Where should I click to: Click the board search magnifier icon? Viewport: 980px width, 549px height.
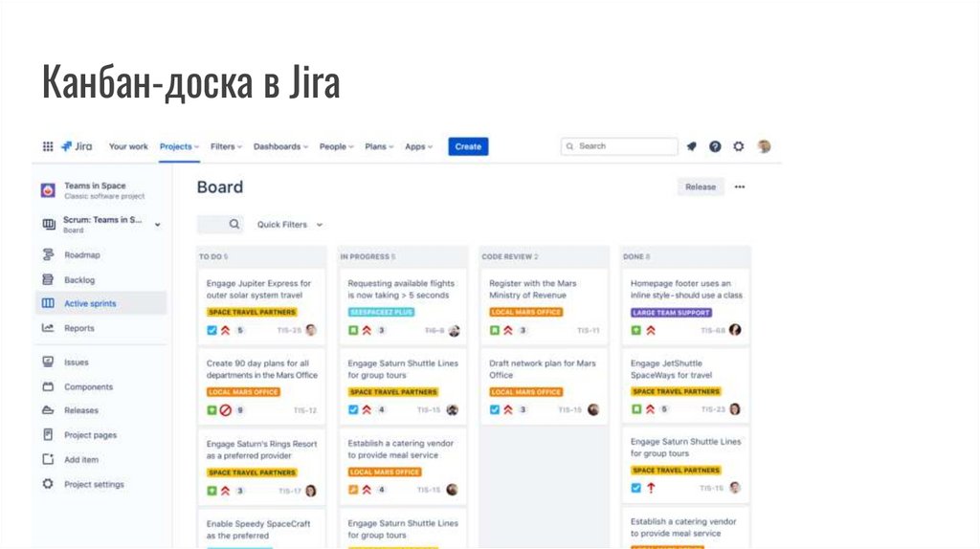point(234,224)
